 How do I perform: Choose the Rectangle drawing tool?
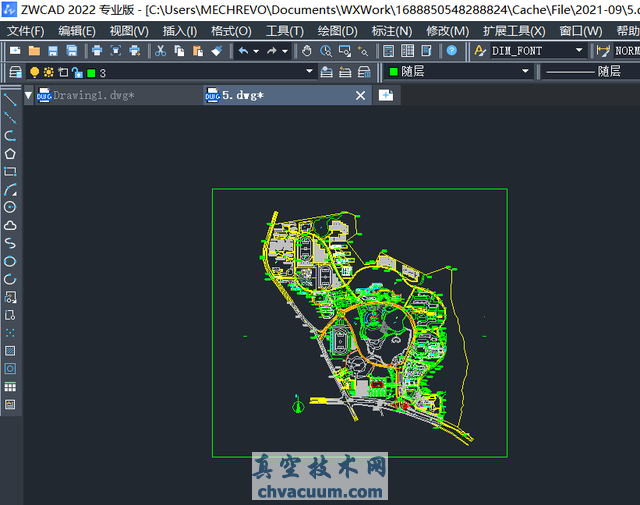pos(10,171)
